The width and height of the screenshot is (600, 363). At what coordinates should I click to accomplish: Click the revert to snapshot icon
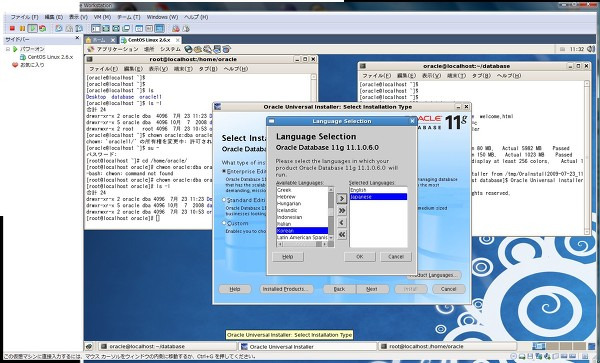[69, 28]
